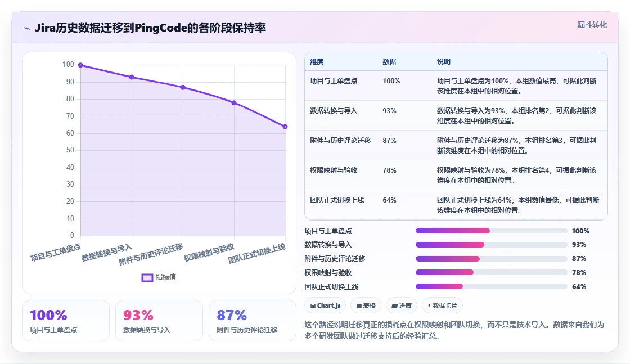Click the small icon left of the Jira title

27,28
